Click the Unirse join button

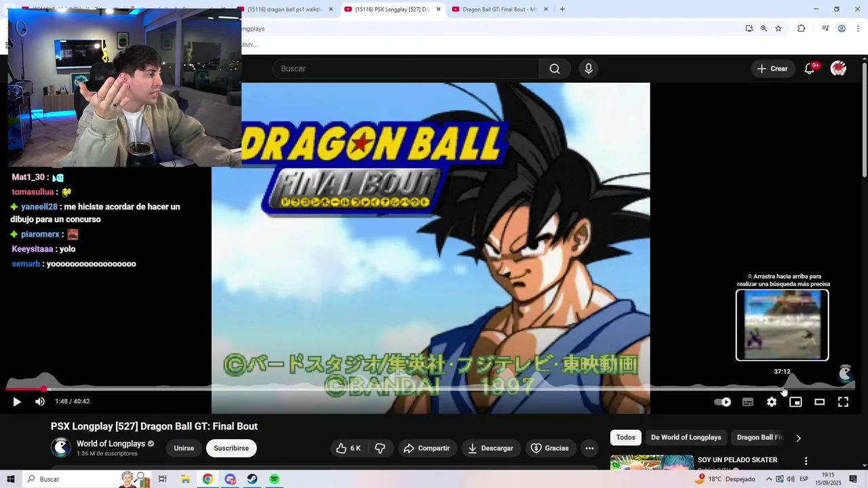pyautogui.click(x=184, y=448)
